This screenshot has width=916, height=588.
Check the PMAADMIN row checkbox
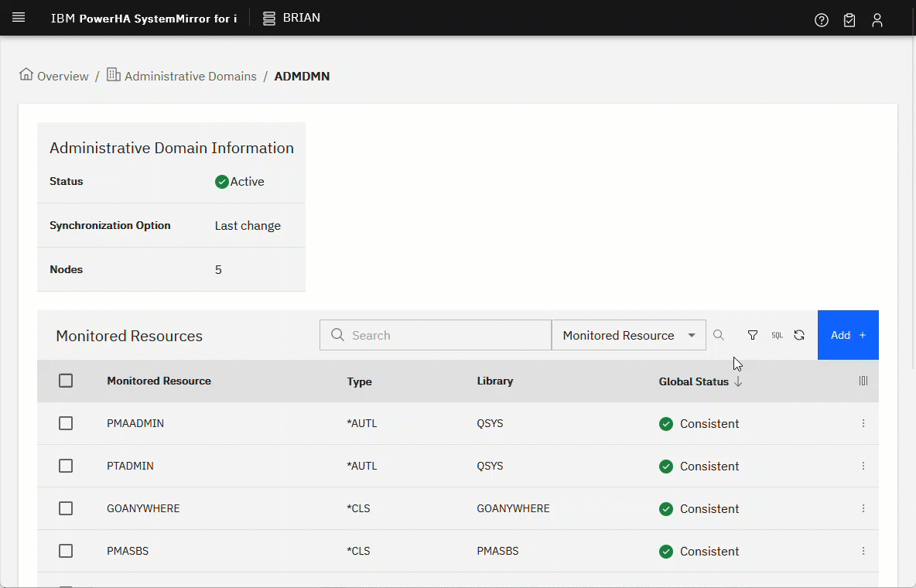[x=66, y=423]
